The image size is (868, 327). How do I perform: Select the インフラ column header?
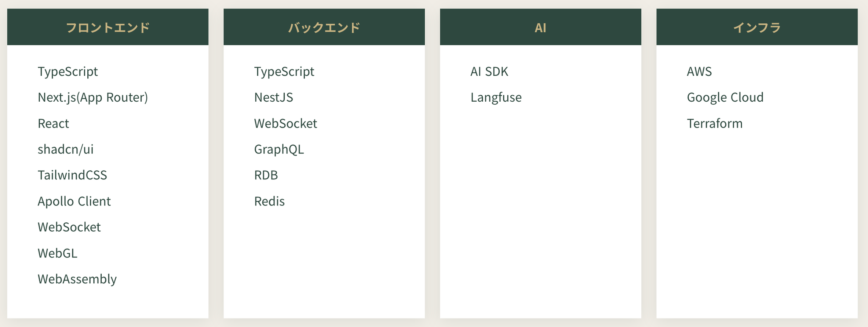pos(757,28)
